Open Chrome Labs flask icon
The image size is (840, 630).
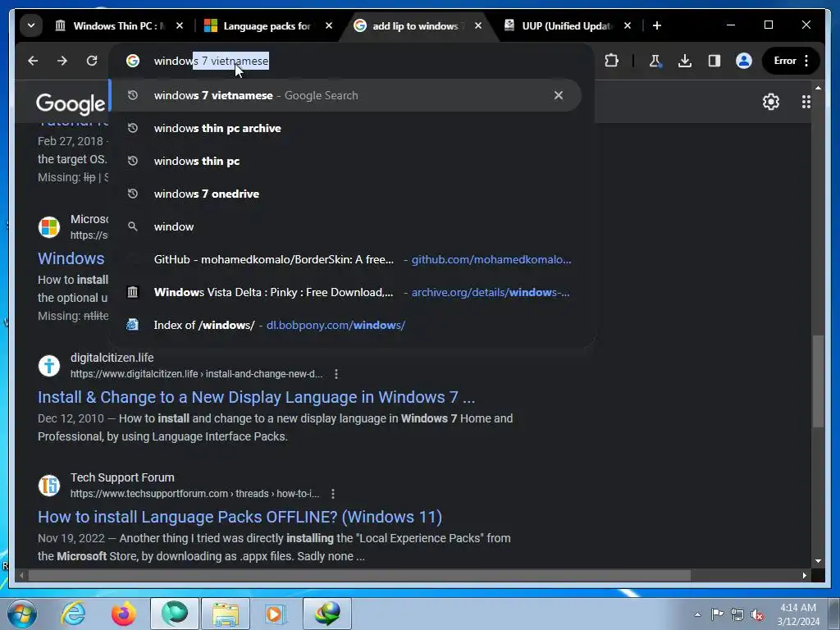point(655,61)
